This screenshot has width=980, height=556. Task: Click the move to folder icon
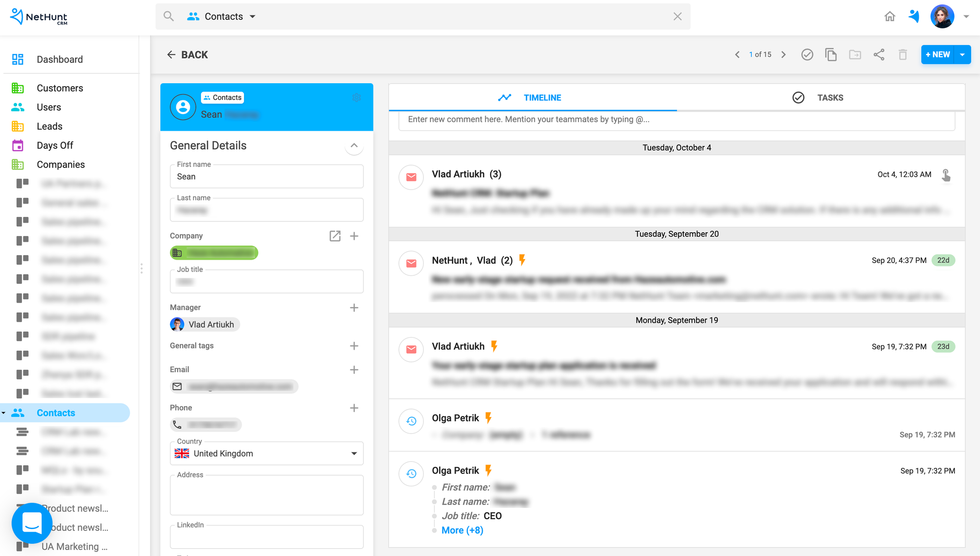tap(855, 54)
